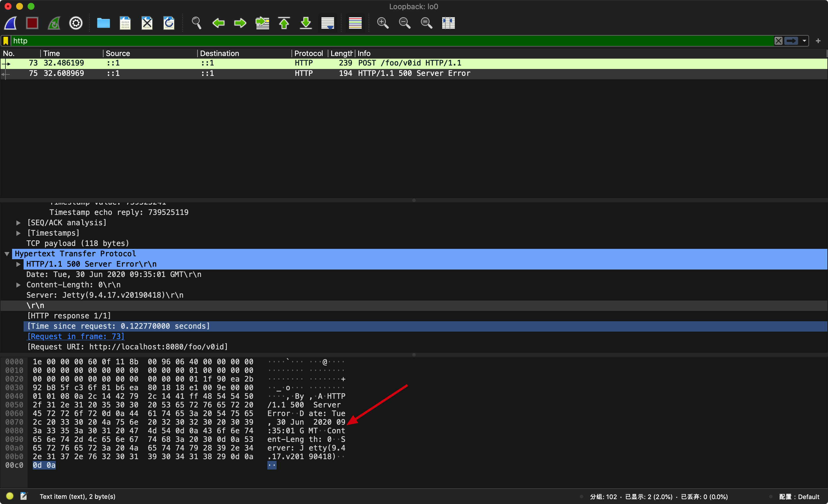Restart the current capture
828x504 pixels.
[x=54, y=23]
